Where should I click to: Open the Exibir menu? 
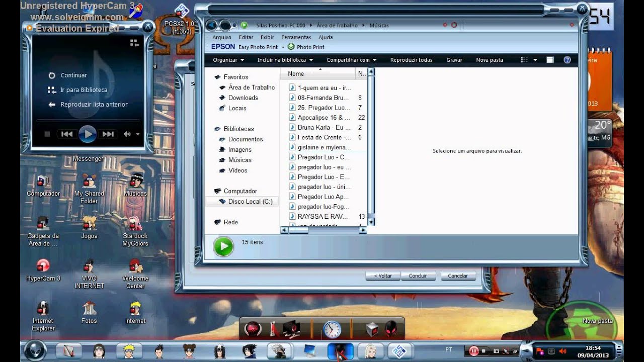[x=267, y=37]
